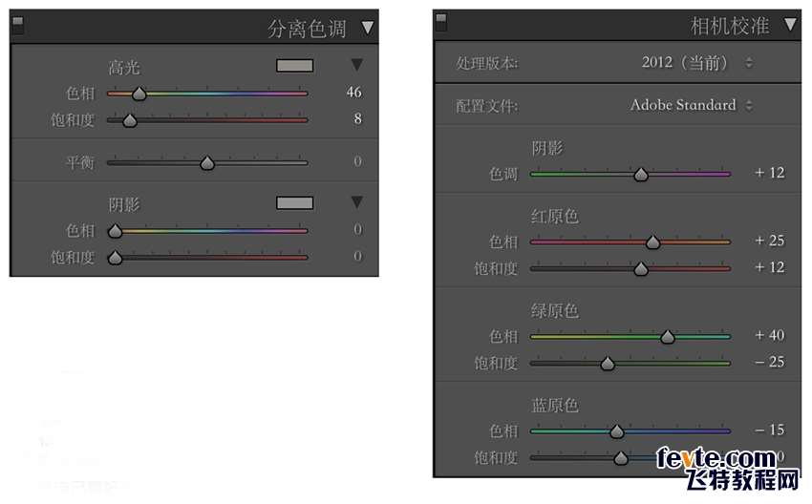Expand the 阴影 disclosure triangle in split toning

tap(357, 202)
